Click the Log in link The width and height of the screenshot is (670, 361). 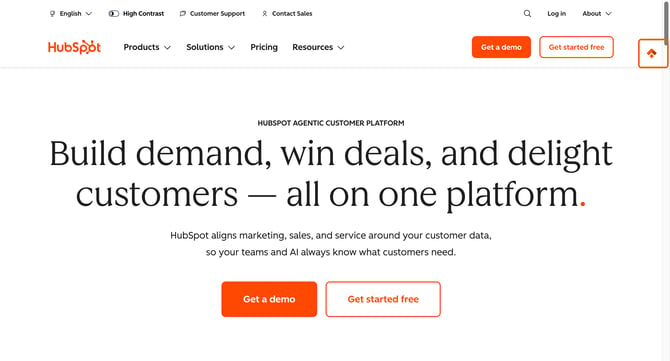click(556, 14)
